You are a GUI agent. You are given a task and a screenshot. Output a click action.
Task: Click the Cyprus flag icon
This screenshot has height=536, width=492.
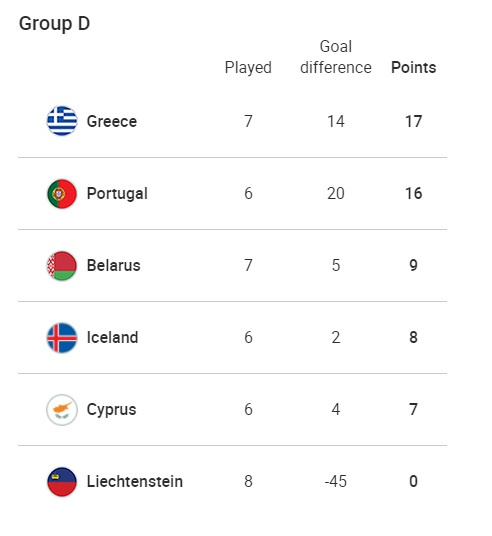(x=62, y=410)
